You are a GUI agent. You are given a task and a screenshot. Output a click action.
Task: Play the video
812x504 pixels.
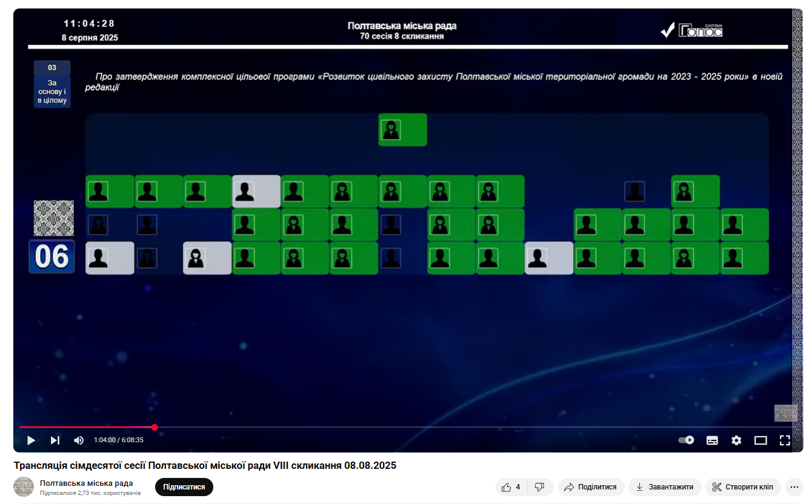pyautogui.click(x=31, y=440)
